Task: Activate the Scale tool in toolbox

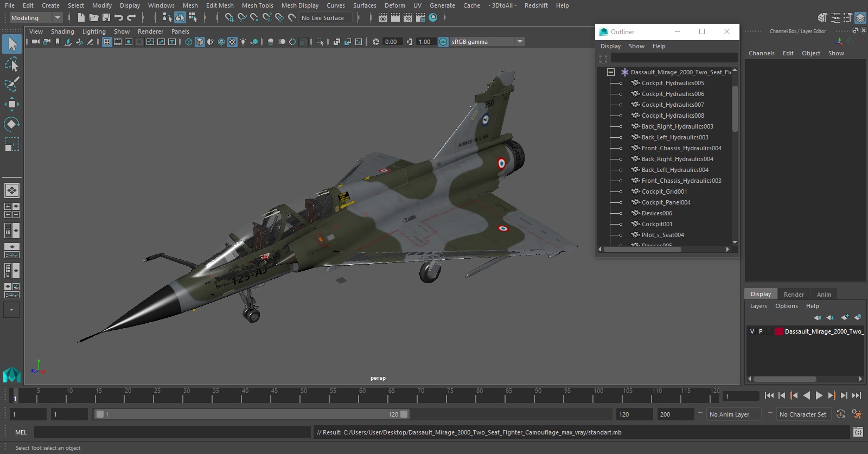Action: tap(12, 144)
